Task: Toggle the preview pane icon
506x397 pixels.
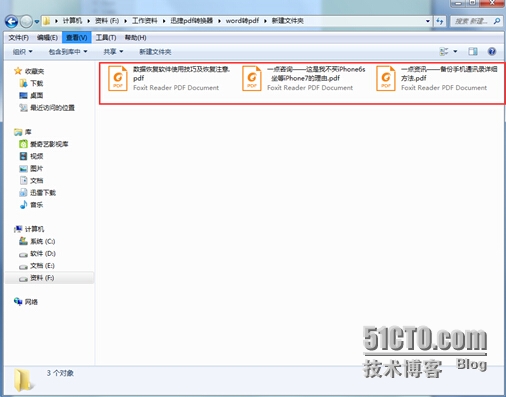Action: pyautogui.click(x=473, y=51)
